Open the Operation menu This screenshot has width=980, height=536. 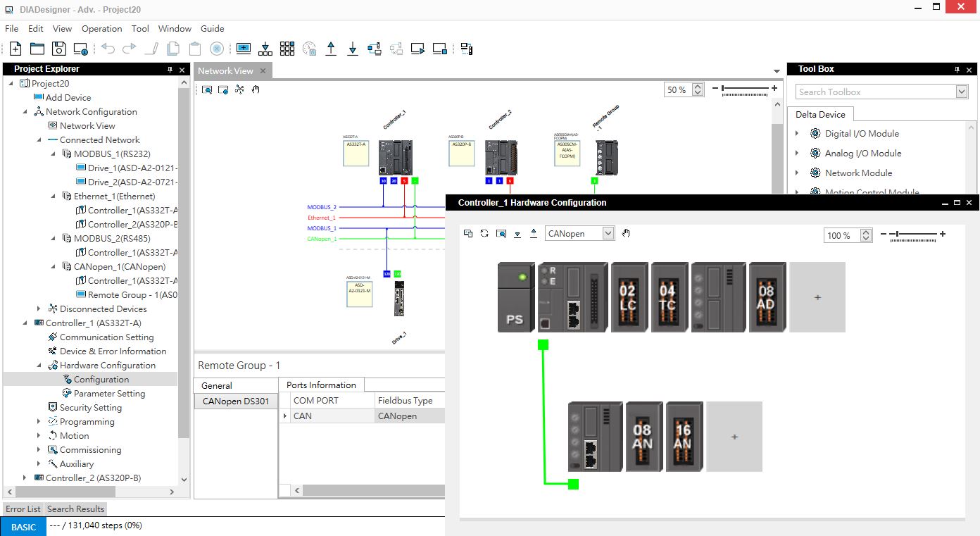101,29
